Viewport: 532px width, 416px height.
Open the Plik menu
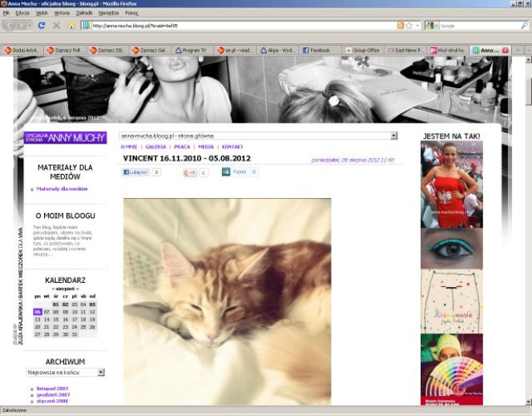(6, 13)
